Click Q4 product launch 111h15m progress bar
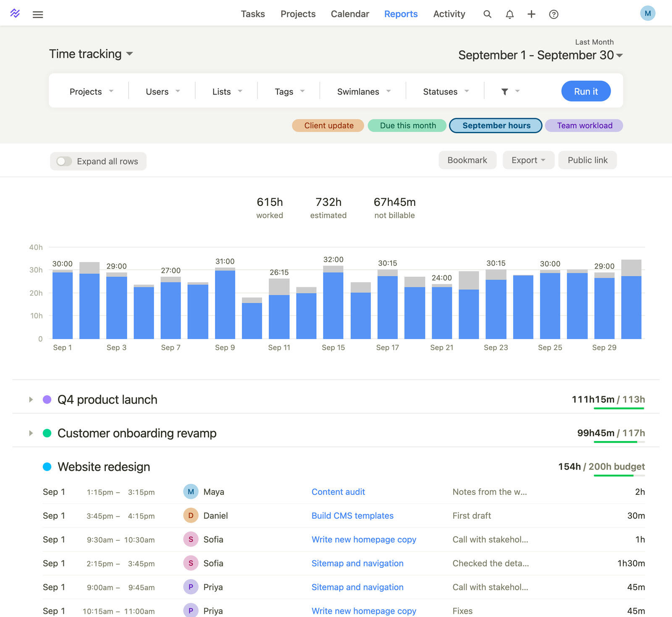The height and width of the screenshot is (617, 672). 619,408
